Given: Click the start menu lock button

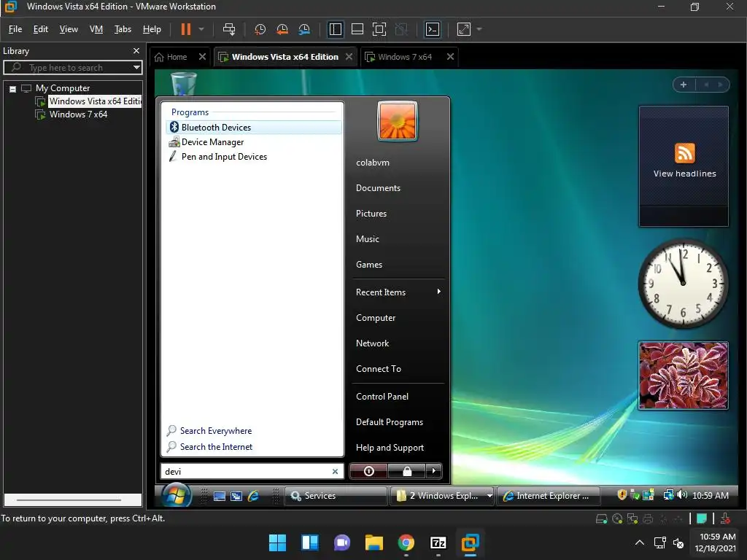Looking at the screenshot, I should (407, 471).
